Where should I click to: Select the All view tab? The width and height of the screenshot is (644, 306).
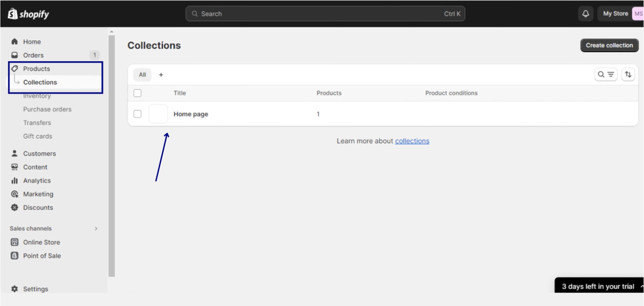tap(142, 75)
